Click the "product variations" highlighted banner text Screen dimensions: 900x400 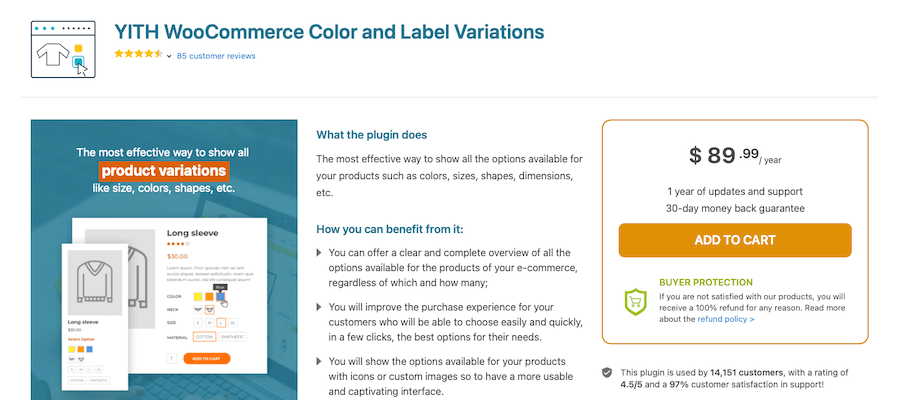163,171
